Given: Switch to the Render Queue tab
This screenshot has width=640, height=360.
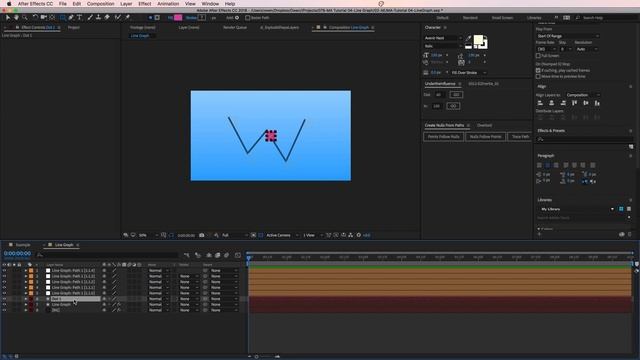Looking at the screenshot, I should coord(235,27).
